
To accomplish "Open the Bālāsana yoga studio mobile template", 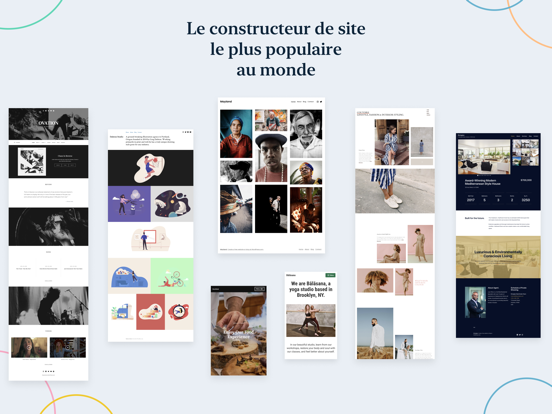I will 310,315.
